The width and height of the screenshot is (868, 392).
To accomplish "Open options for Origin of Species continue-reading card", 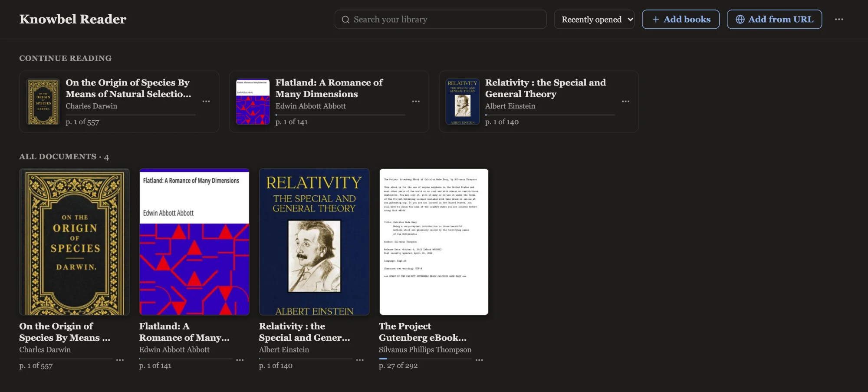I will (x=206, y=101).
